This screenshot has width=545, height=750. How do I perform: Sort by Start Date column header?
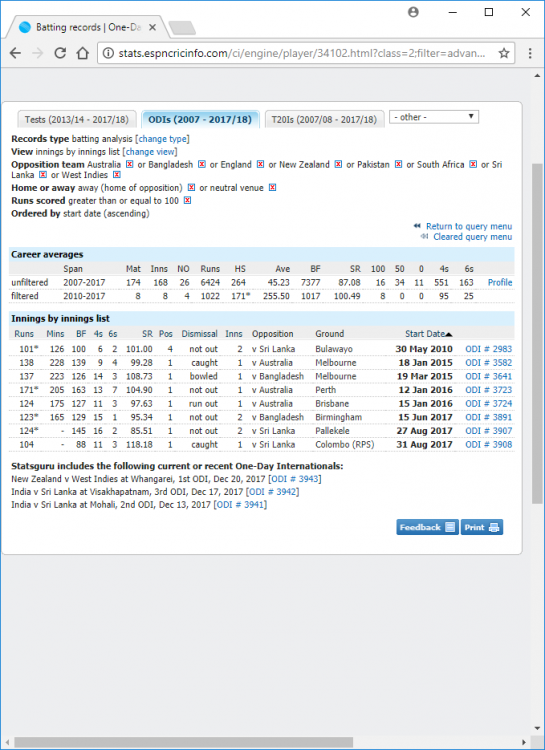click(429, 334)
